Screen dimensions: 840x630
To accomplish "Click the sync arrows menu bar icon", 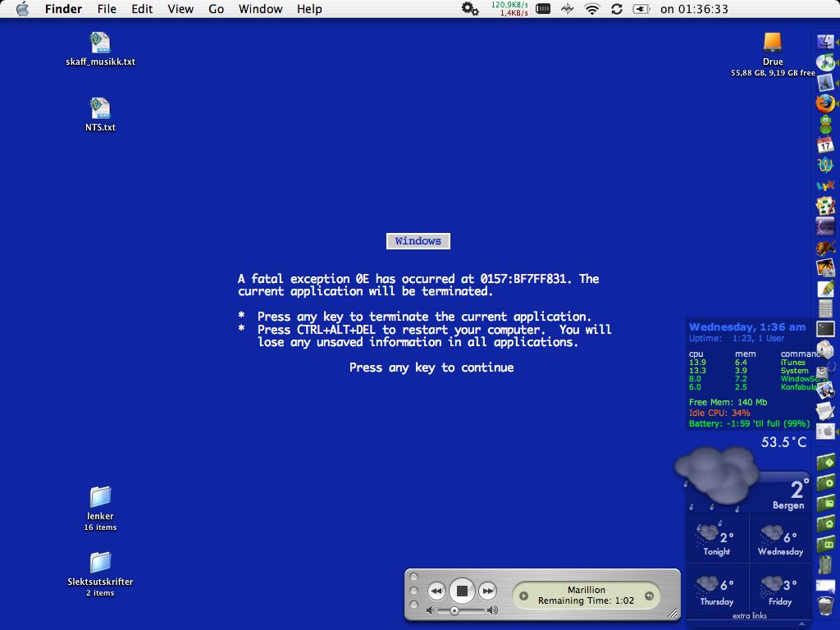I will point(617,9).
